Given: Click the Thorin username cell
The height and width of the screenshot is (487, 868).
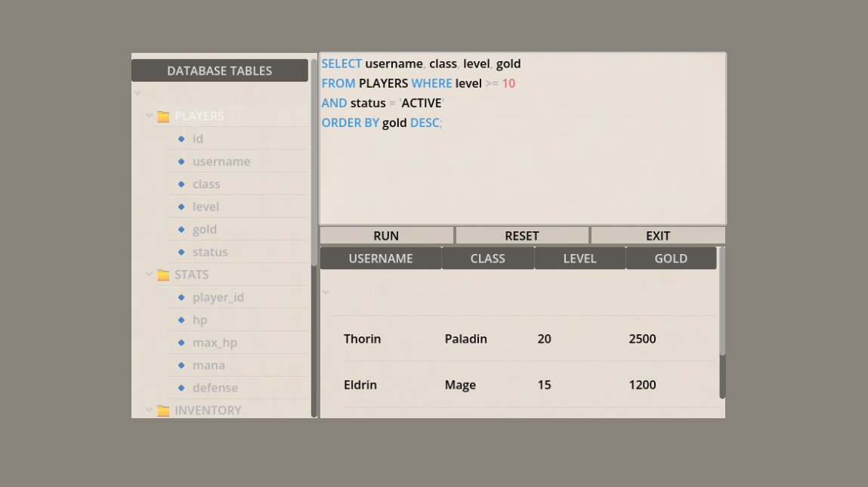Looking at the screenshot, I should 362,339.
